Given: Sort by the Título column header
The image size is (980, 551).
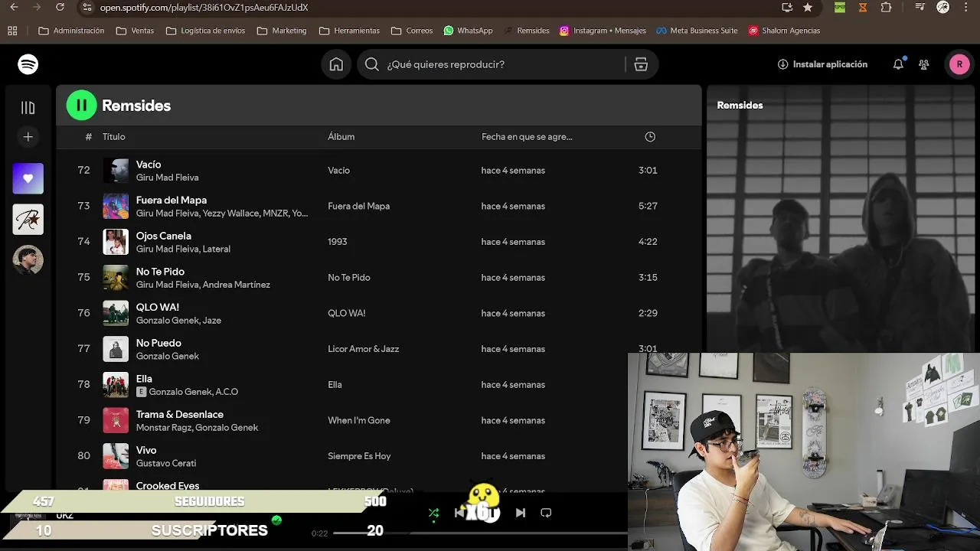Looking at the screenshot, I should [114, 137].
